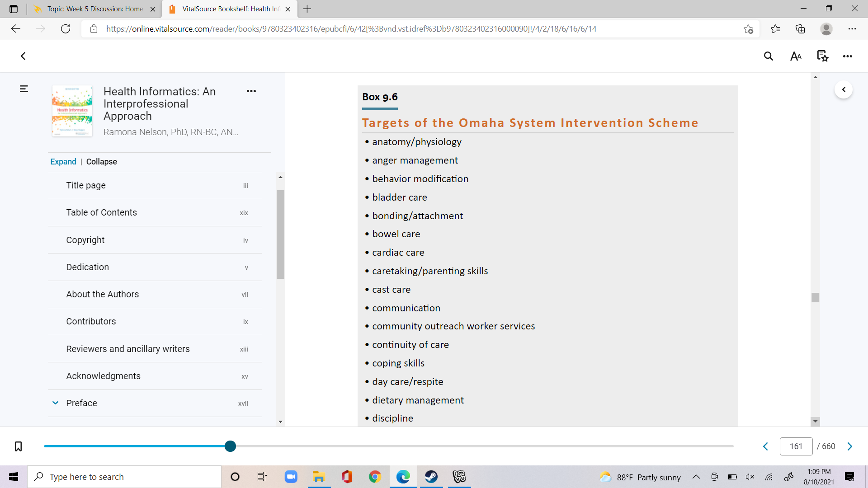The height and width of the screenshot is (488, 868).
Task: Click the reader back arrow icon
Action: [23, 56]
